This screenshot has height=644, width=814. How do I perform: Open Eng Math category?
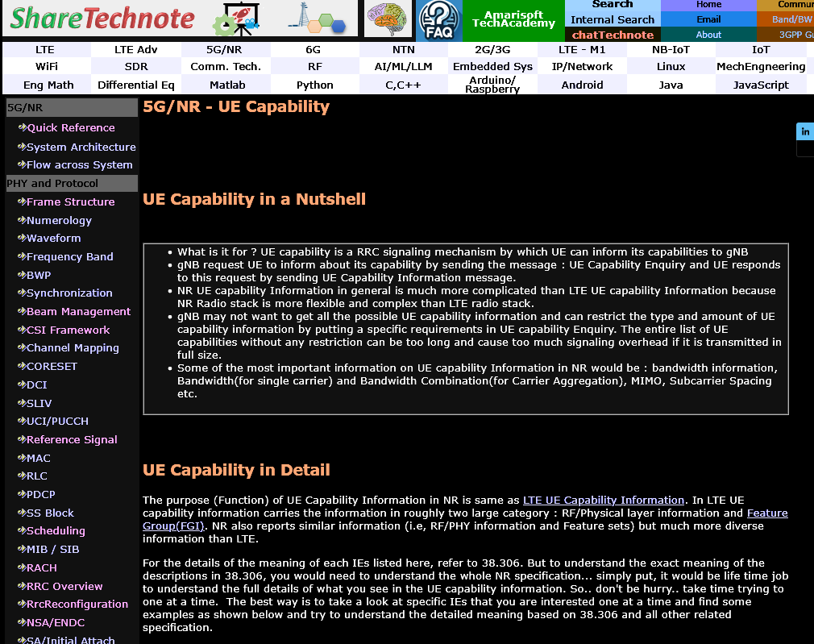click(48, 85)
